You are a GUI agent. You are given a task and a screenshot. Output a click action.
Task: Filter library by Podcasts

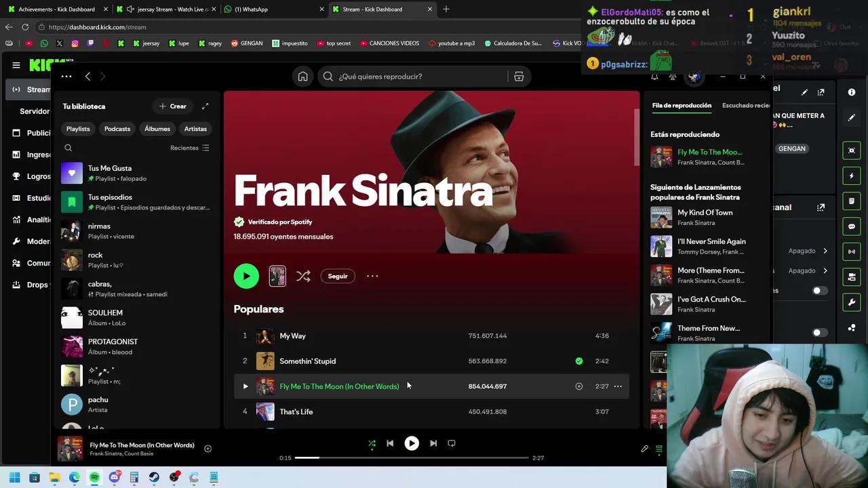click(117, 129)
